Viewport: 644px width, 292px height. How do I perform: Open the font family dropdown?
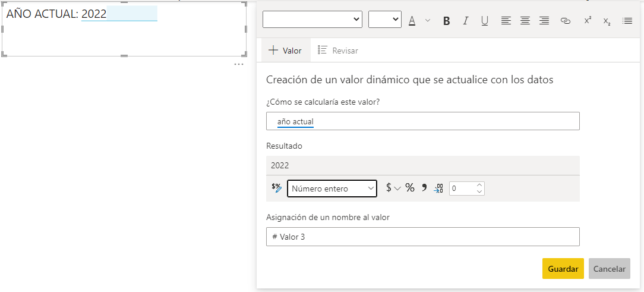[312, 20]
